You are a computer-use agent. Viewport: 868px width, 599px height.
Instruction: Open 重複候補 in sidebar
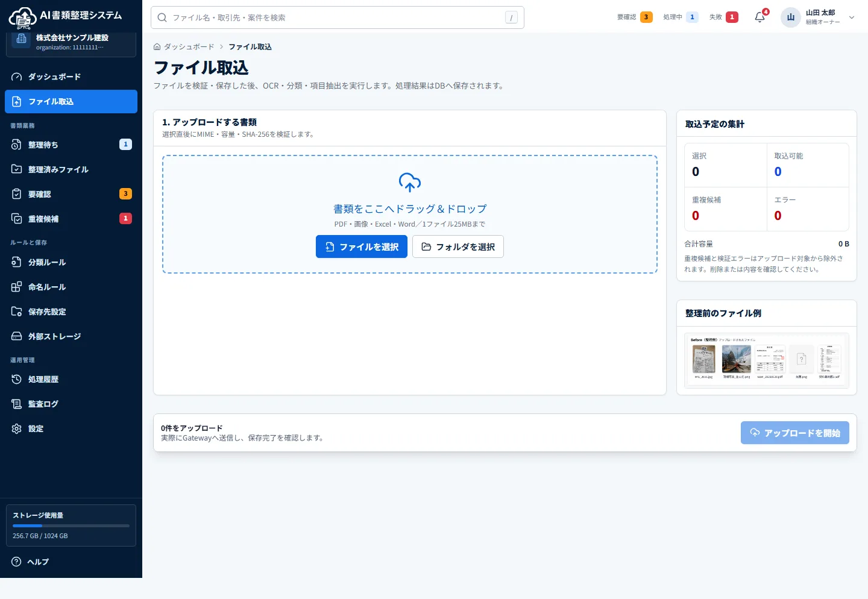click(x=71, y=219)
